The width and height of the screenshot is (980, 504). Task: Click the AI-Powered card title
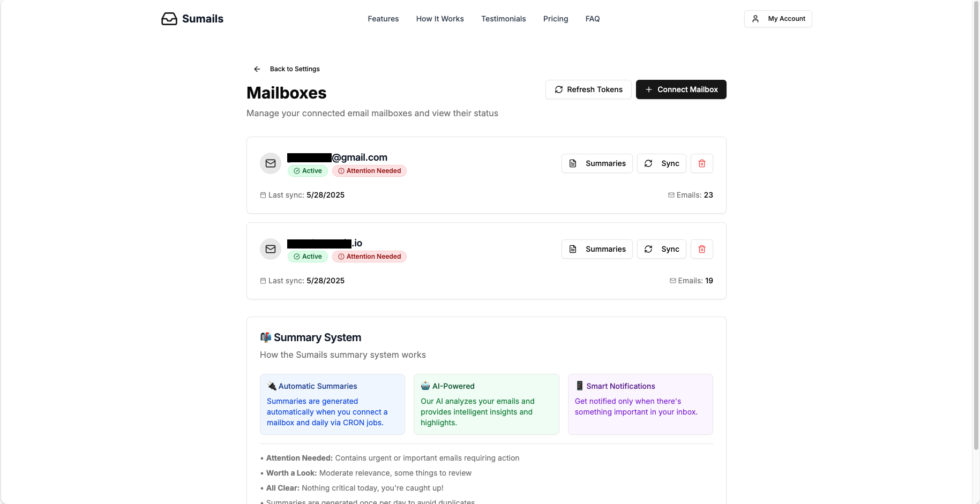453,386
